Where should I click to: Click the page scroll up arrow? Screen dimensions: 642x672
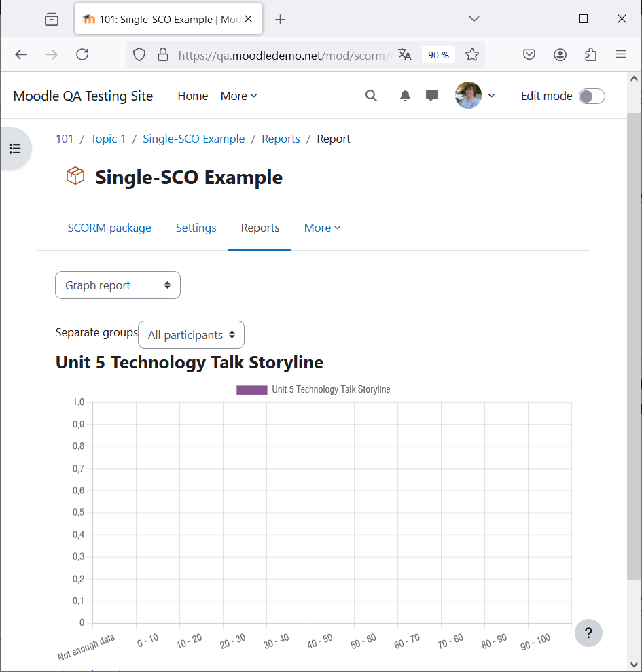coord(635,79)
